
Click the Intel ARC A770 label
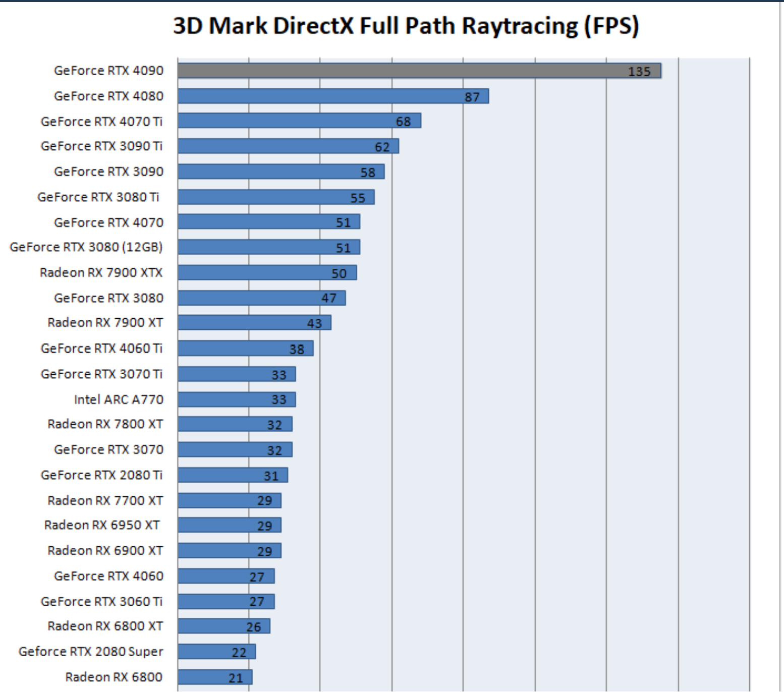[119, 399]
